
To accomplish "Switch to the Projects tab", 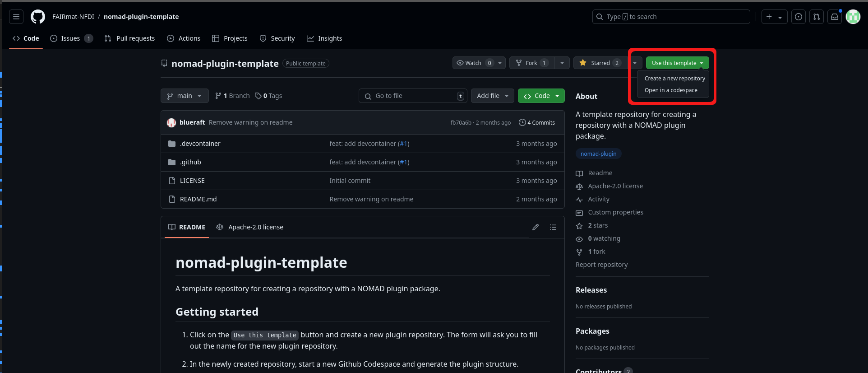I will click(230, 38).
